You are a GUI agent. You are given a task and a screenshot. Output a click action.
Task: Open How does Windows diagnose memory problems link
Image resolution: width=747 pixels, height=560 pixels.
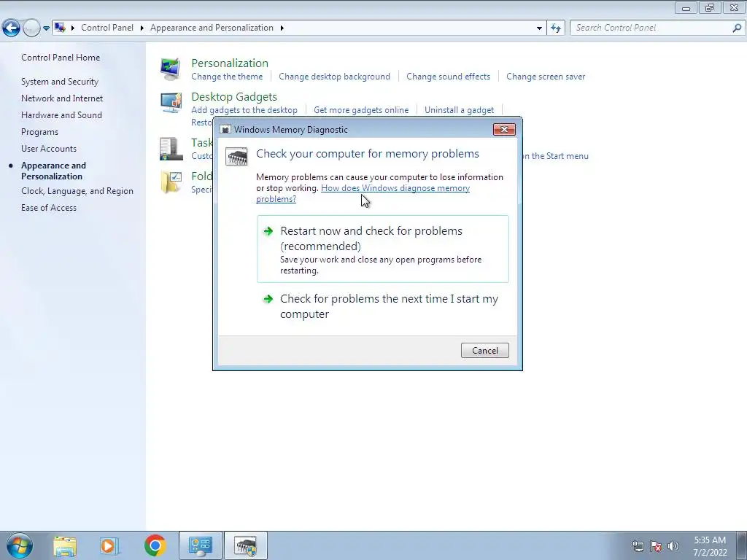point(363,193)
